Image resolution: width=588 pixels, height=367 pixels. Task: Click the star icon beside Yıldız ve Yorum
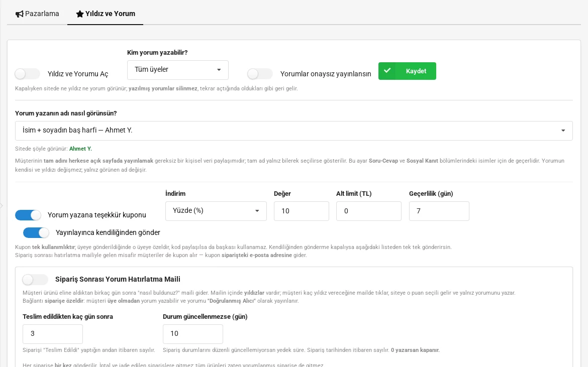tap(79, 14)
